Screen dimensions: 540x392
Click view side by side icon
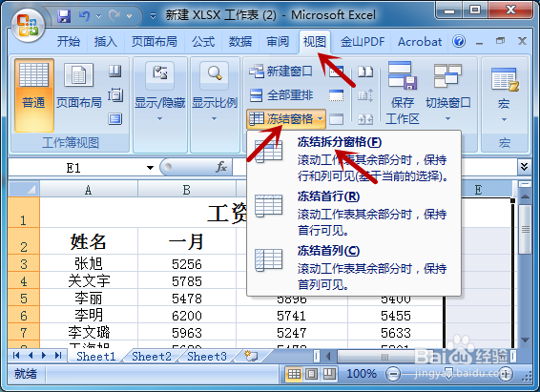[x=365, y=72]
